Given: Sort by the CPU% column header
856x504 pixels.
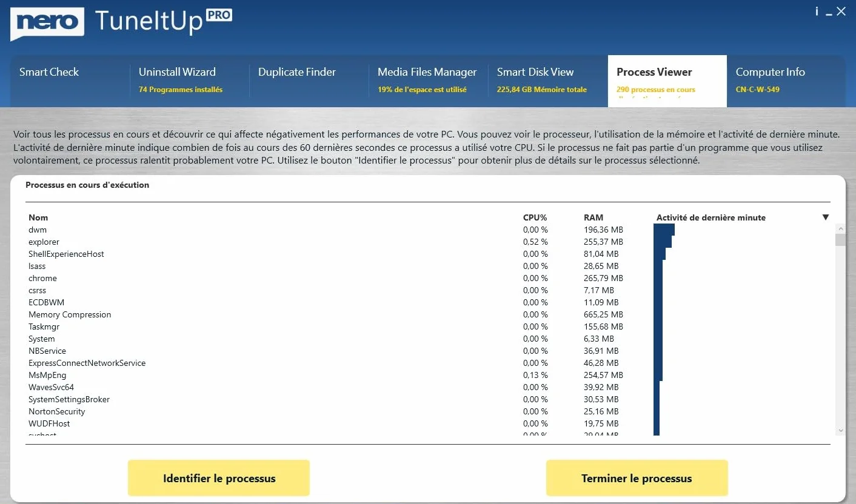Looking at the screenshot, I should pyautogui.click(x=535, y=217).
